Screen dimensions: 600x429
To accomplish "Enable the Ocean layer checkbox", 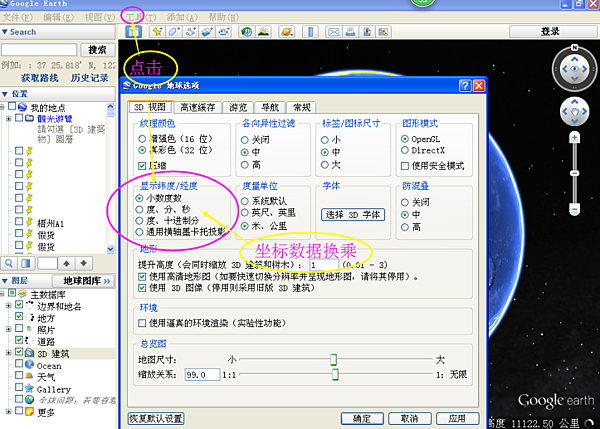I will [x=19, y=363].
